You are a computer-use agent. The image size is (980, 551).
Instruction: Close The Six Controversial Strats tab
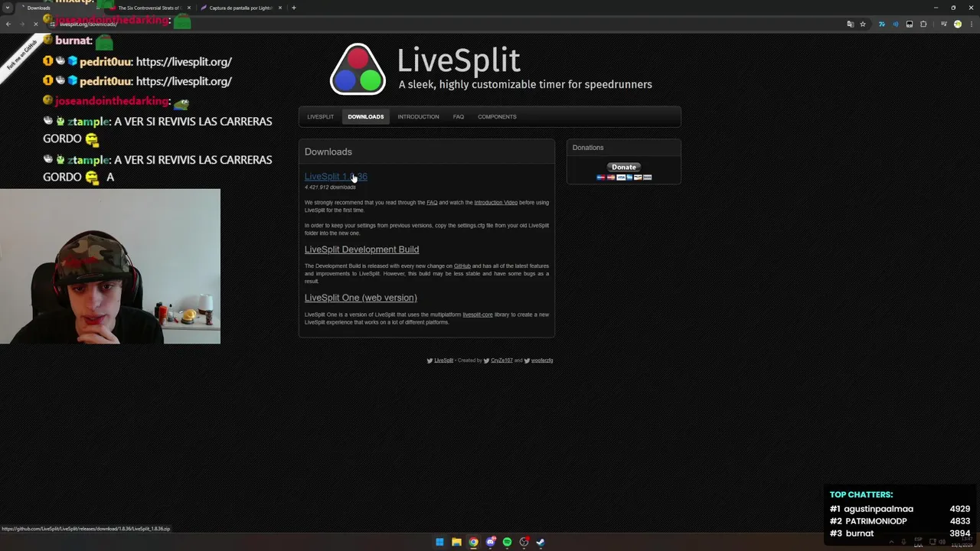click(189, 8)
